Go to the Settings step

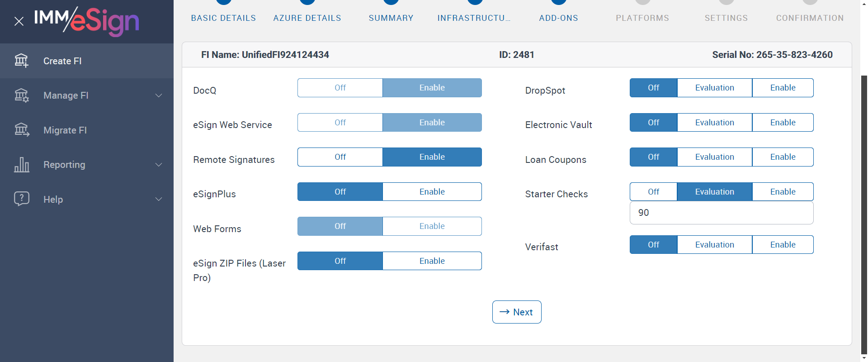[726, 18]
